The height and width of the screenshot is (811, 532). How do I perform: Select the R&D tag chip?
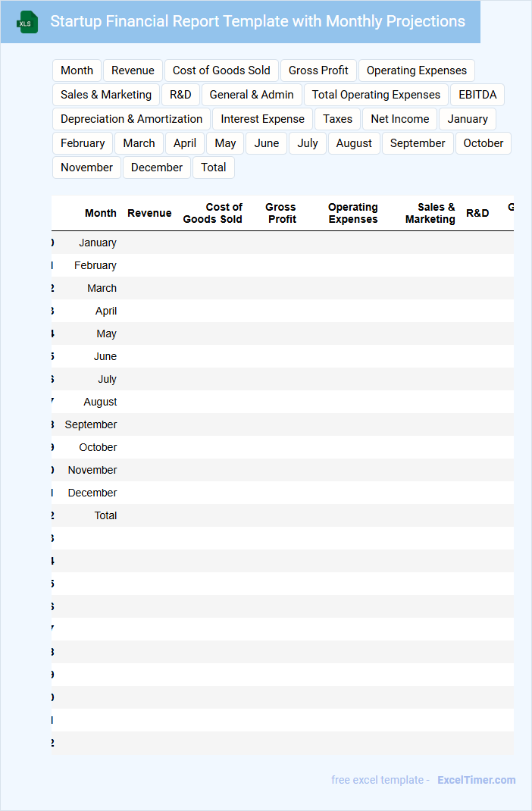click(x=180, y=95)
